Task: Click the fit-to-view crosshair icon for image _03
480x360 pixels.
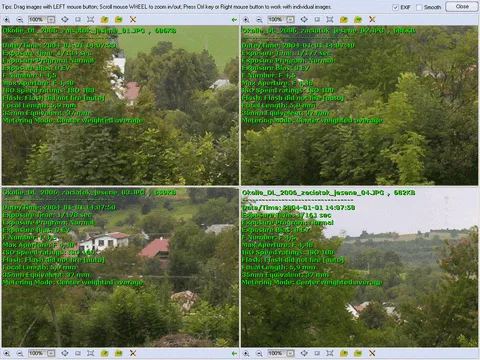Action: pyautogui.click(x=65, y=353)
